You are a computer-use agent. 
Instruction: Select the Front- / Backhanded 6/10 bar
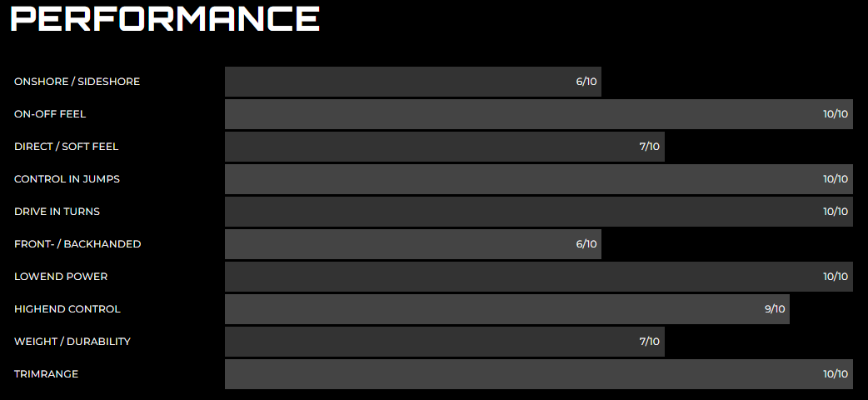coord(413,244)
